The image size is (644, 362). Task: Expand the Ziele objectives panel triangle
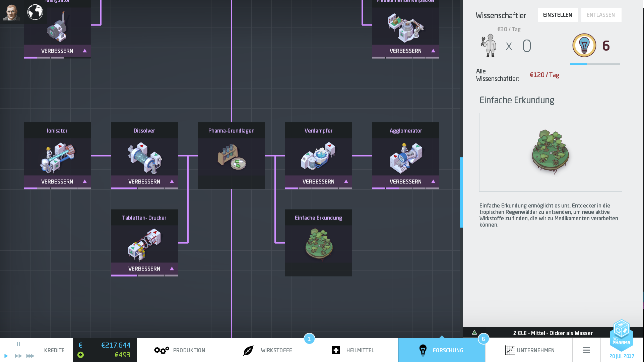(474, 333)
